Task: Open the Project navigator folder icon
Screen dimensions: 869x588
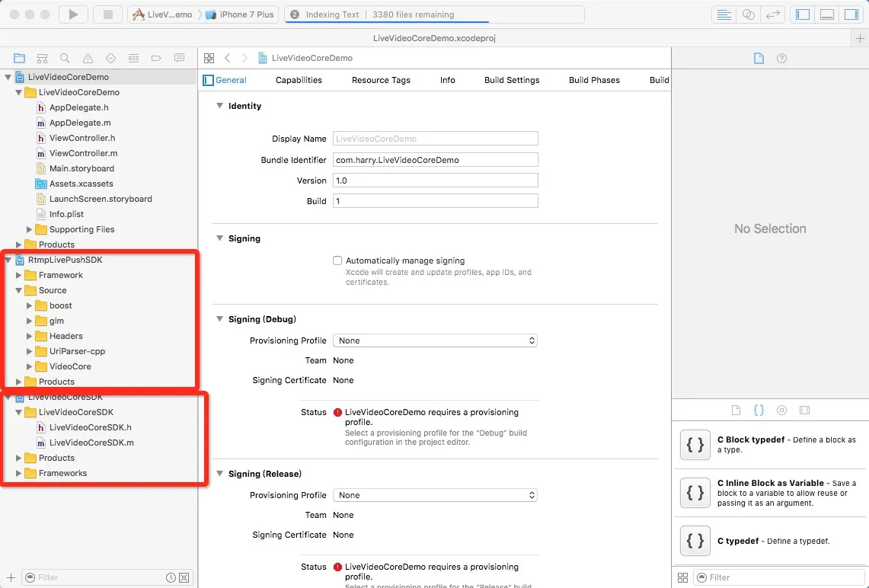Action: [19, 58]
